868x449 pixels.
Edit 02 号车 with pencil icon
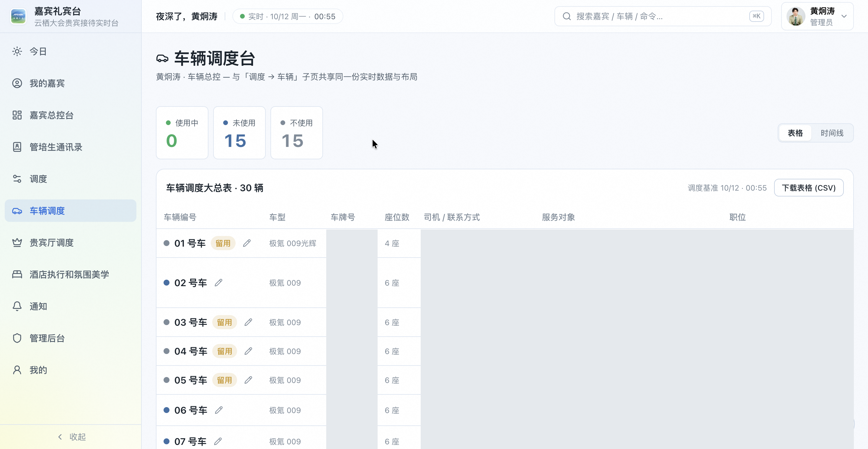[218, 283]
